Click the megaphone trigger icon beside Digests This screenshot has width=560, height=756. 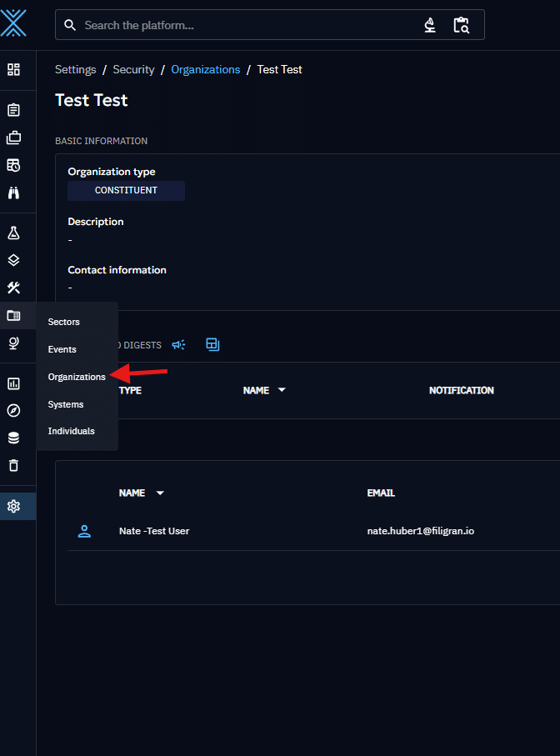coord(178,344)
